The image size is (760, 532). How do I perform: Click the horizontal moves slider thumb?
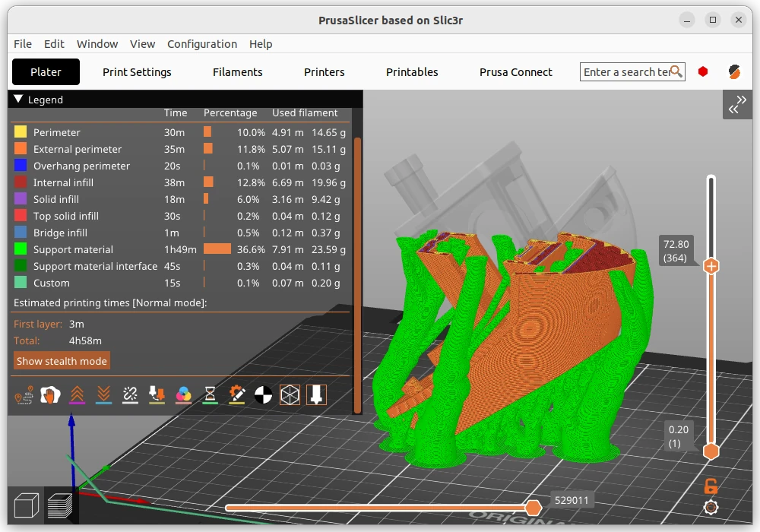pos(534,508)
